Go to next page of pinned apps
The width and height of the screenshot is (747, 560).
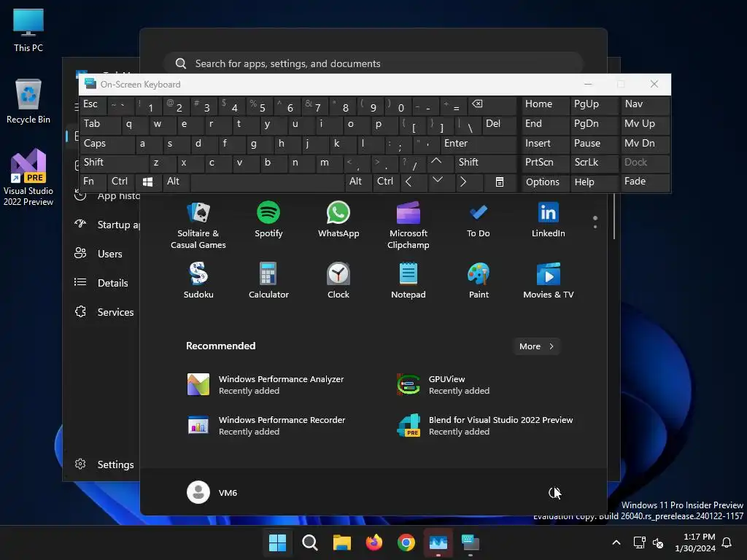click(x=595, y=226)
